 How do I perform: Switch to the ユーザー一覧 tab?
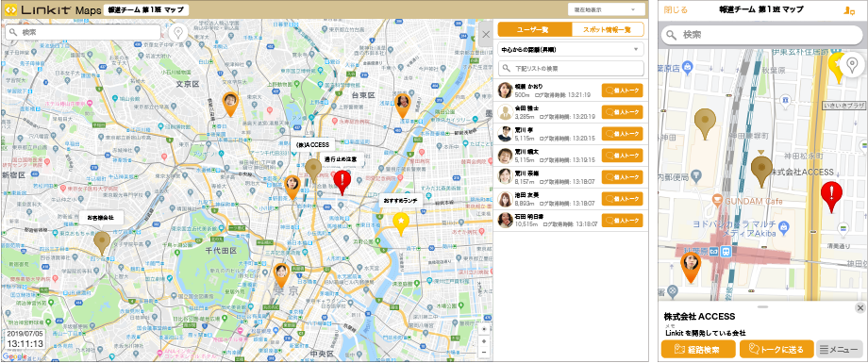[x=535, y=29]
